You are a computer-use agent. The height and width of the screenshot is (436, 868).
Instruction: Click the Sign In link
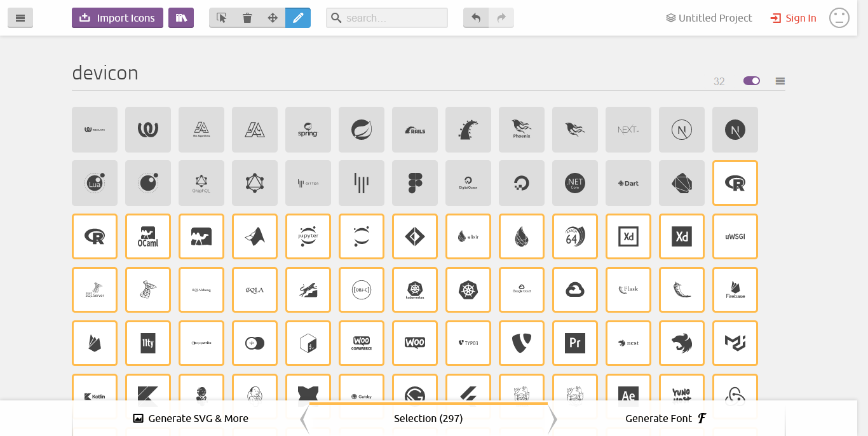pyautogui.click(x=793, y=18)
